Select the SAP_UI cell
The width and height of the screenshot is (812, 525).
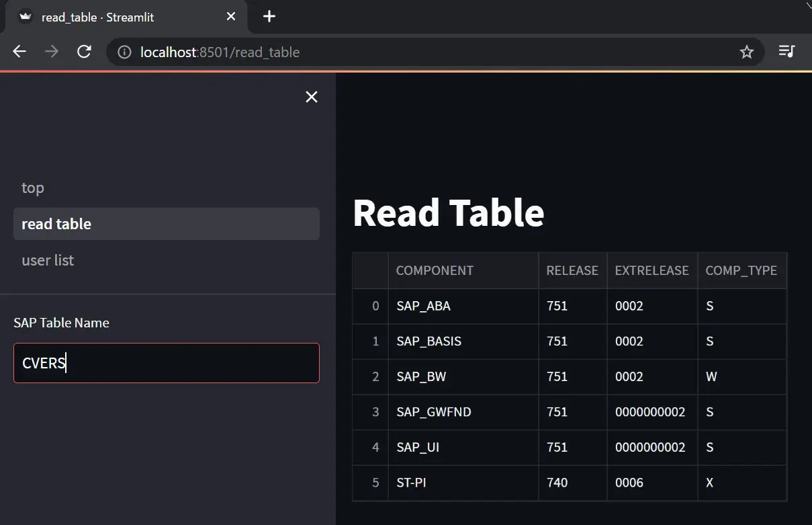click(463, 448)
